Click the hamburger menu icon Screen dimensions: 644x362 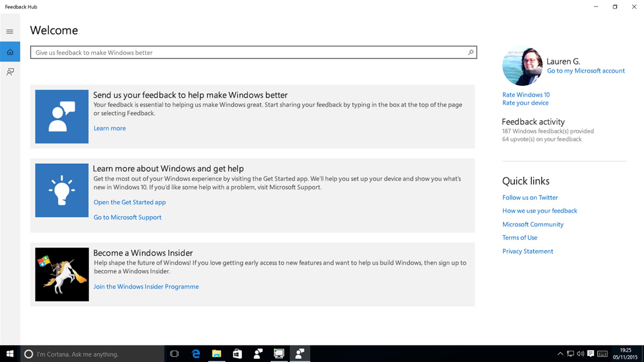click(x=10, y=32)
